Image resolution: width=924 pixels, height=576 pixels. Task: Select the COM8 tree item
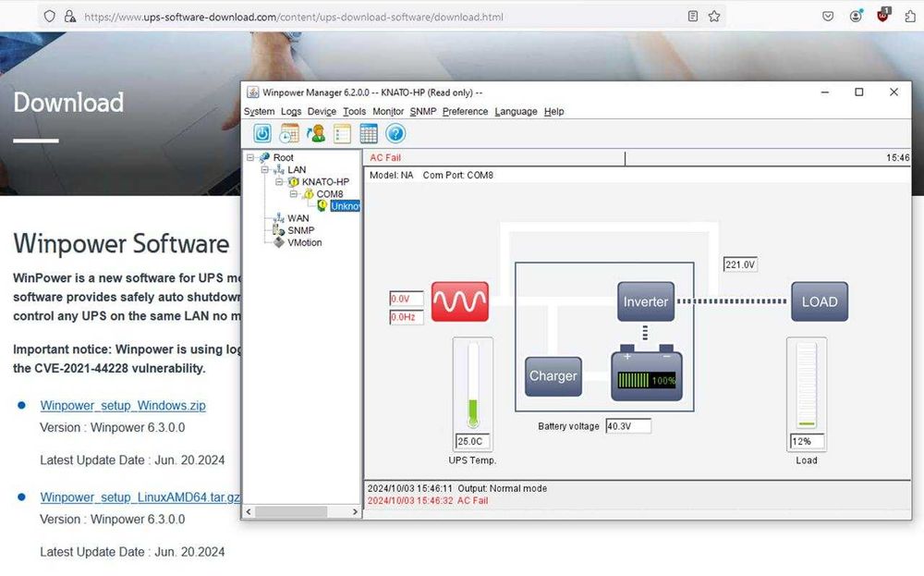coord(330,193)
